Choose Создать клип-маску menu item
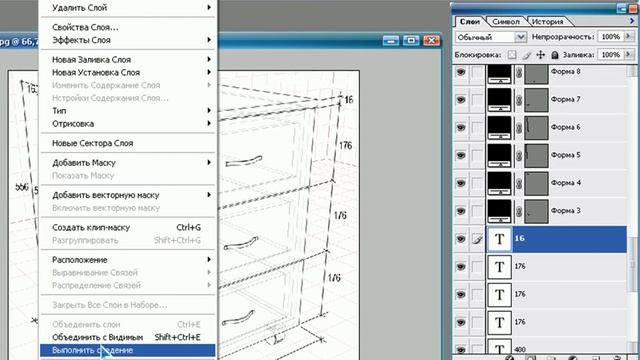This screenshot has height=360, width=640. point(127,227)
